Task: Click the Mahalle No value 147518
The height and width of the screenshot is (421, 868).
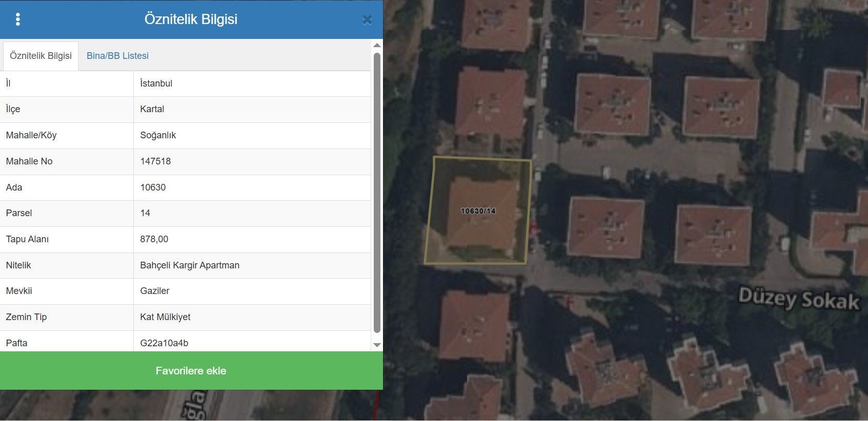Action: [155, 161]
